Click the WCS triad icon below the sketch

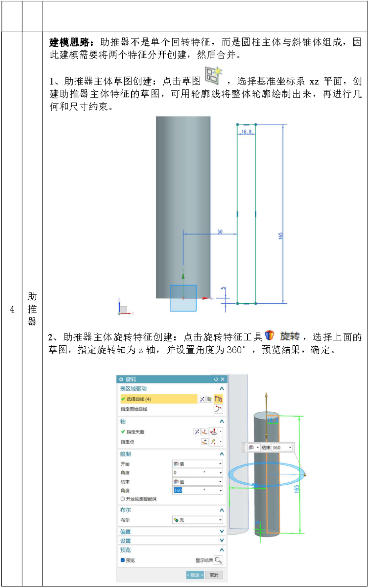[x=125, y=307]
